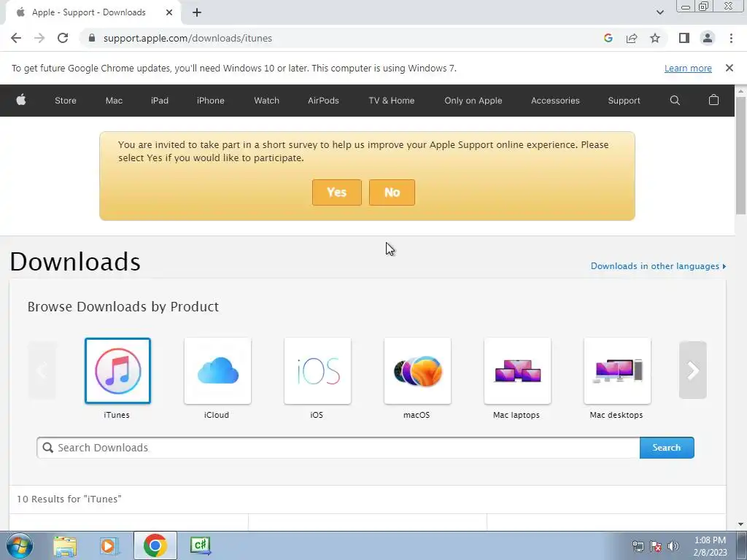Open the iPhone menu item

211,101
